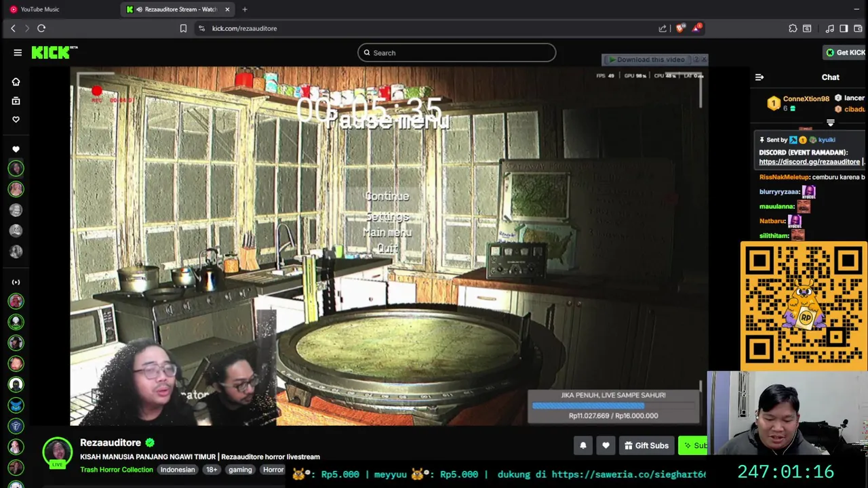The width and height of the screenshot is (868, 488).
Task: Close the Rezaauditore Stream tab
Action: (227, 9)
